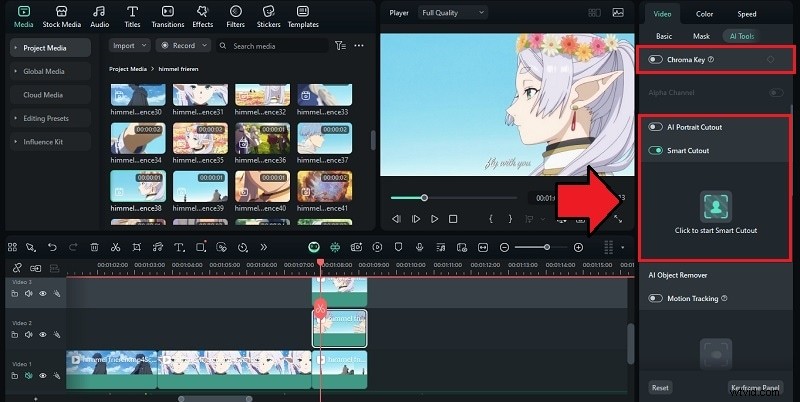Expand Editing Presets in sidebar
800x402 pixels.
point(16,118)
